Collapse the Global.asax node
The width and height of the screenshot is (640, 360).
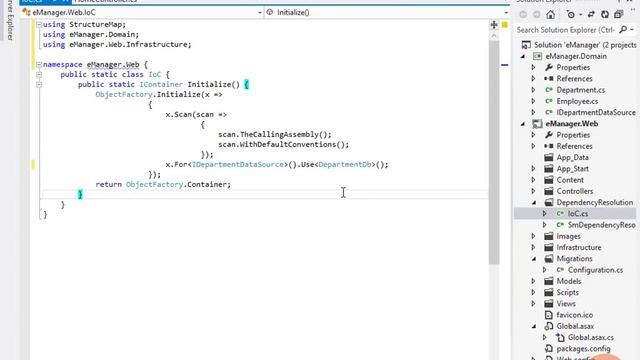534,326
